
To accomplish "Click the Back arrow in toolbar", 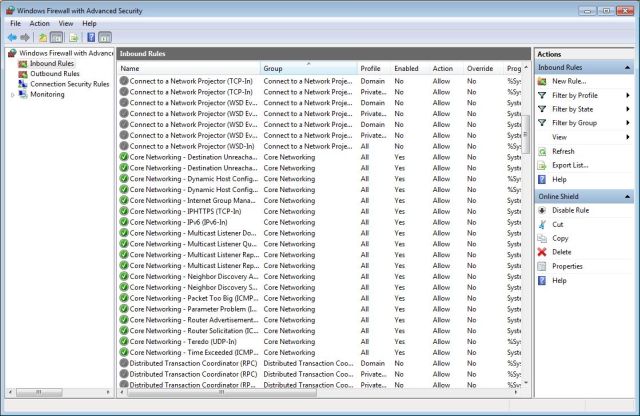I will [x=11, y=37].
